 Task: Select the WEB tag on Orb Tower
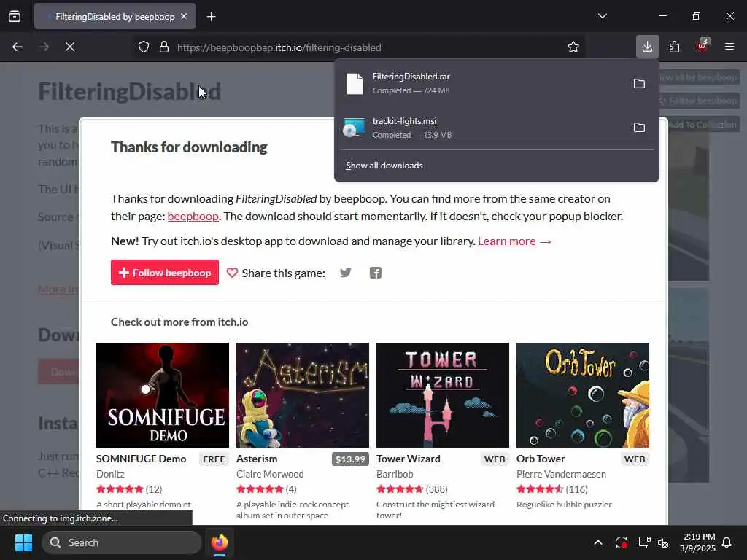click(x=635, y=459)
